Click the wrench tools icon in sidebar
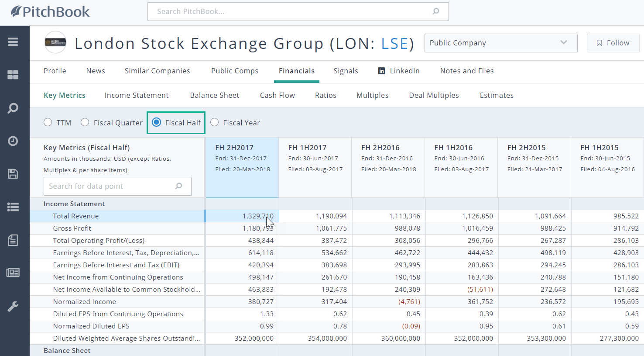This screenshot has width=644, height=356. pyautogui.click(x=13, y=306)
